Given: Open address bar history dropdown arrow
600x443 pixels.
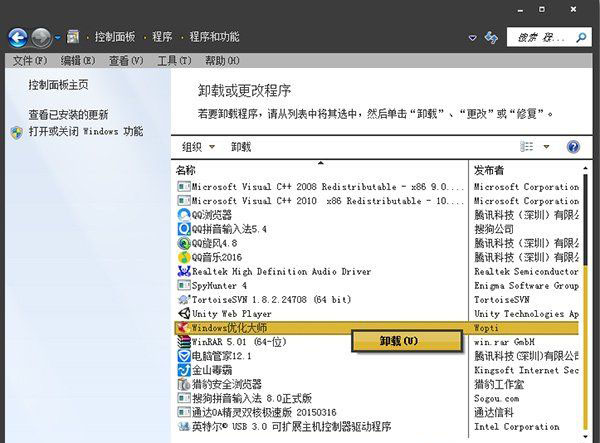Looking at the screenshot, I should (x=473, y=38).
